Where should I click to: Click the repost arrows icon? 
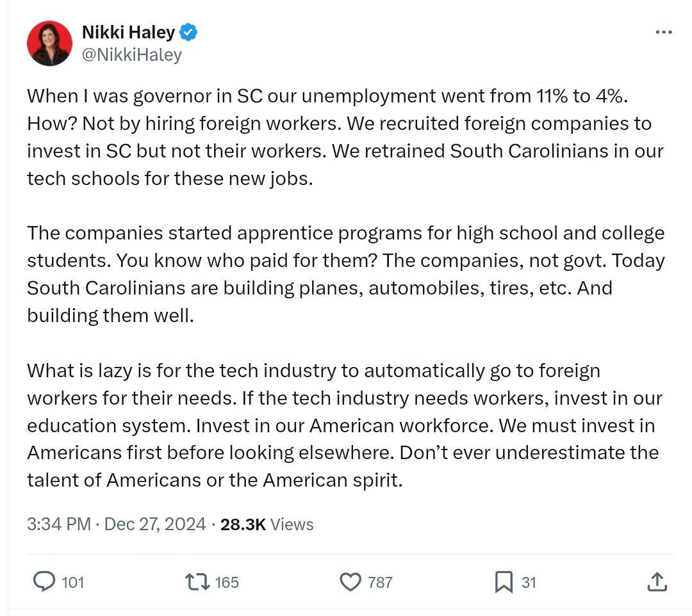click(x=197, y=581)
